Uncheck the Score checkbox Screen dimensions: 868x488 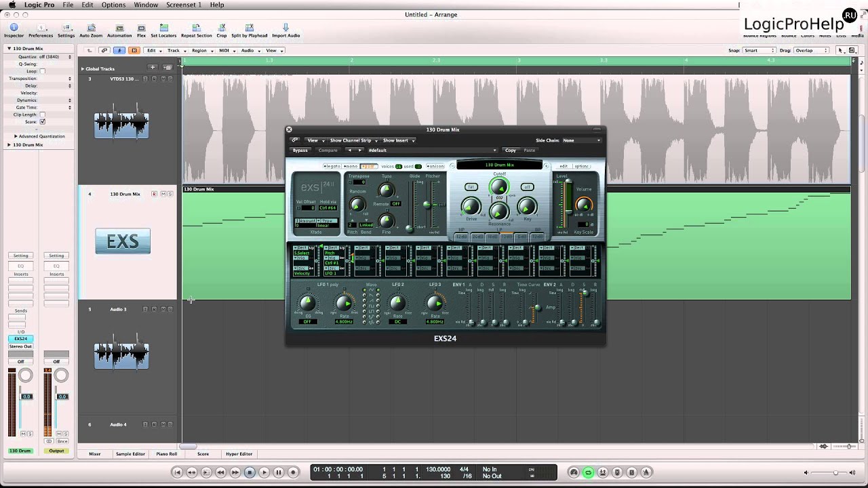(42, 122)
